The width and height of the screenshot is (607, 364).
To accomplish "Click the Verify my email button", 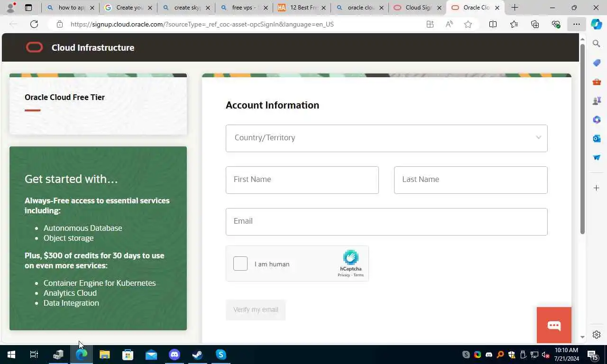I will coord(256,309).
